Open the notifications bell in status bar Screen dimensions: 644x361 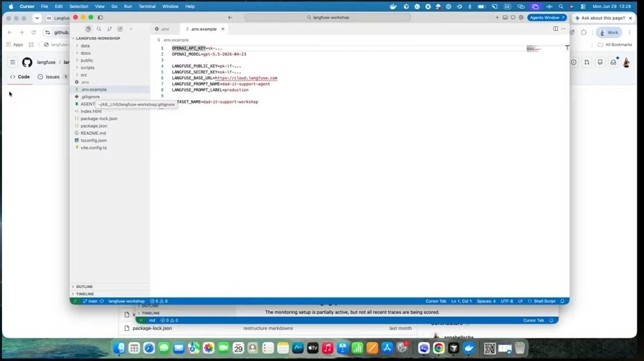(x=562, y=301)
